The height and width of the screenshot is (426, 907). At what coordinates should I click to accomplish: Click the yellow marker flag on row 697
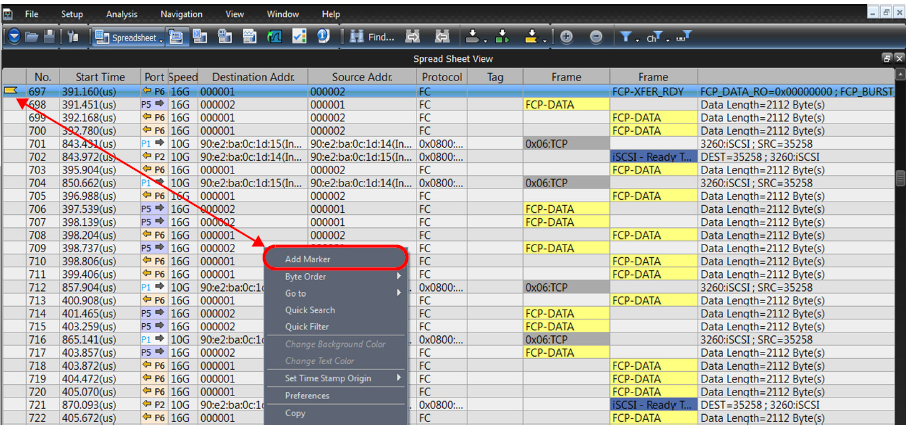11,91
